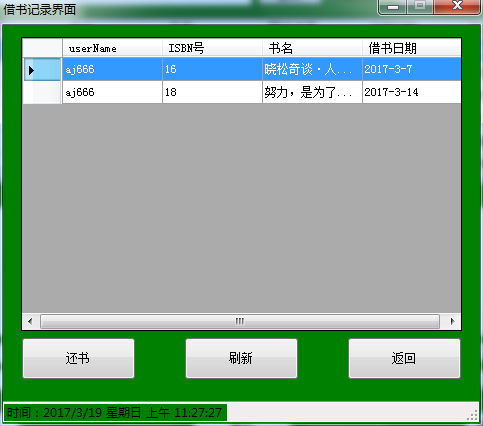Screen dimensions: 483x426
Task: Click the 还书 button
Action: pyautogui.click(x=78, y=358)
